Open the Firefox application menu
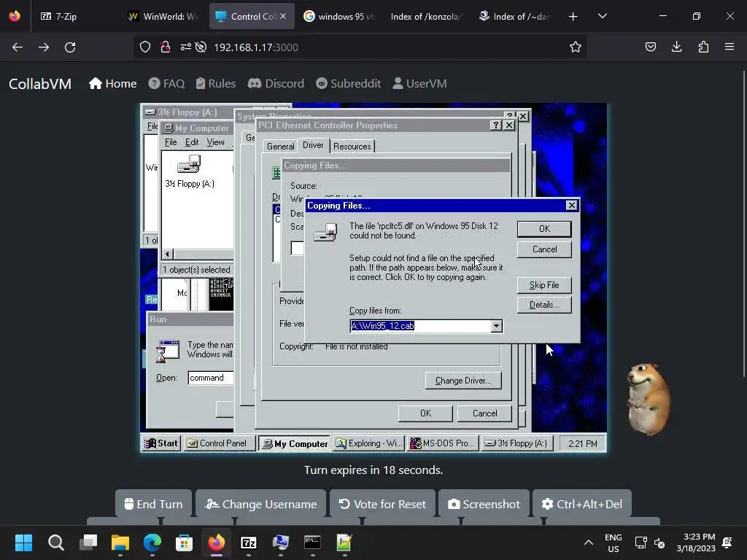Viewport: 747px width, 560px height. (x=729, y=47)
